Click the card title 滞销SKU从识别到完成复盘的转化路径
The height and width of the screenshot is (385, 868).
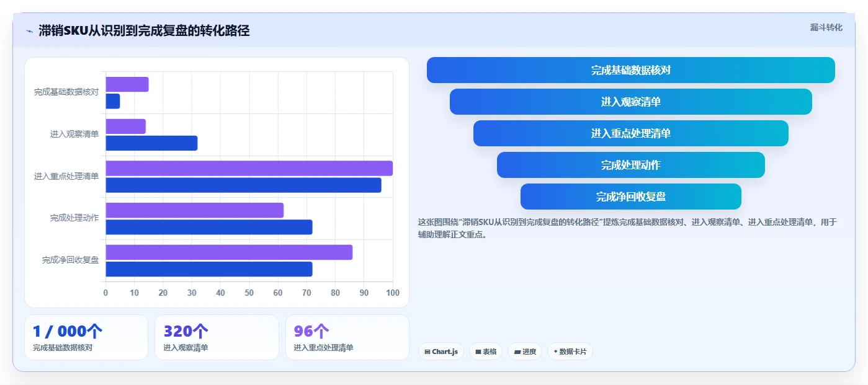point(144,30)
